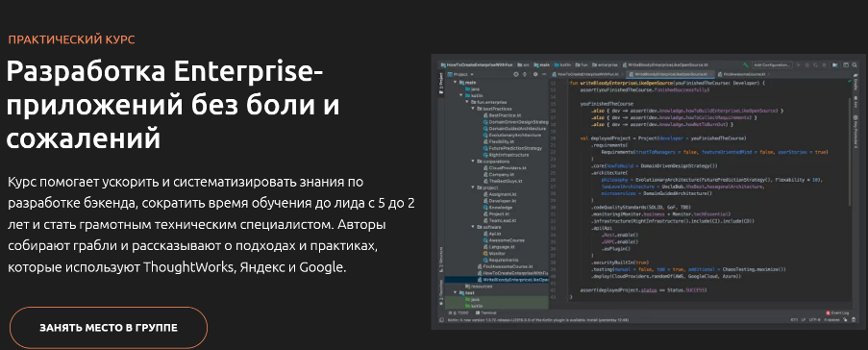Viewport: 868px width, 350px height.
Task: Click the ЗАНЯТЬ МЕСТО В ГРУППЕ button
Action: click(x=109, y=328)
